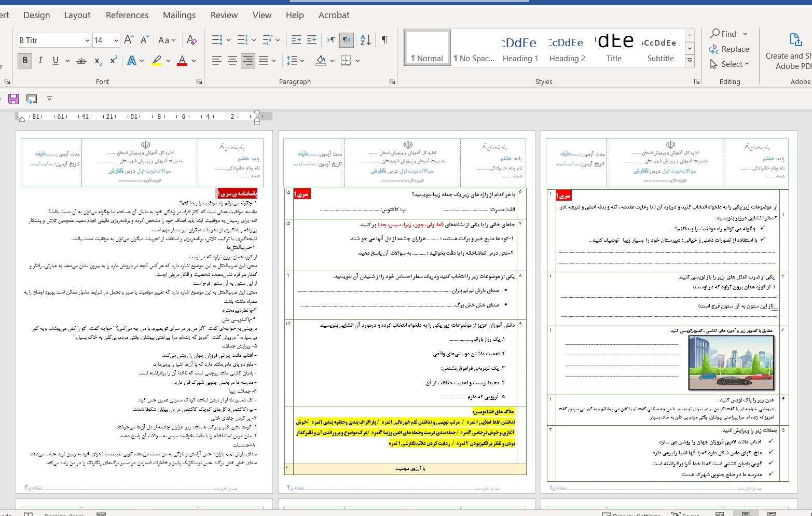The width and height of the screenshot is (812, 516).
Task: Toggle strikethrough formatting
Action: point(81,61)
